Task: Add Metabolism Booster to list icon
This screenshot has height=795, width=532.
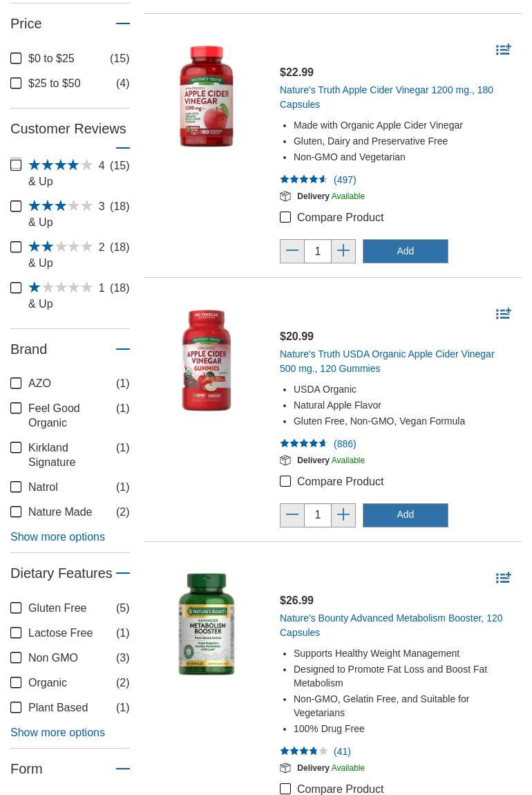Action: 503,578
